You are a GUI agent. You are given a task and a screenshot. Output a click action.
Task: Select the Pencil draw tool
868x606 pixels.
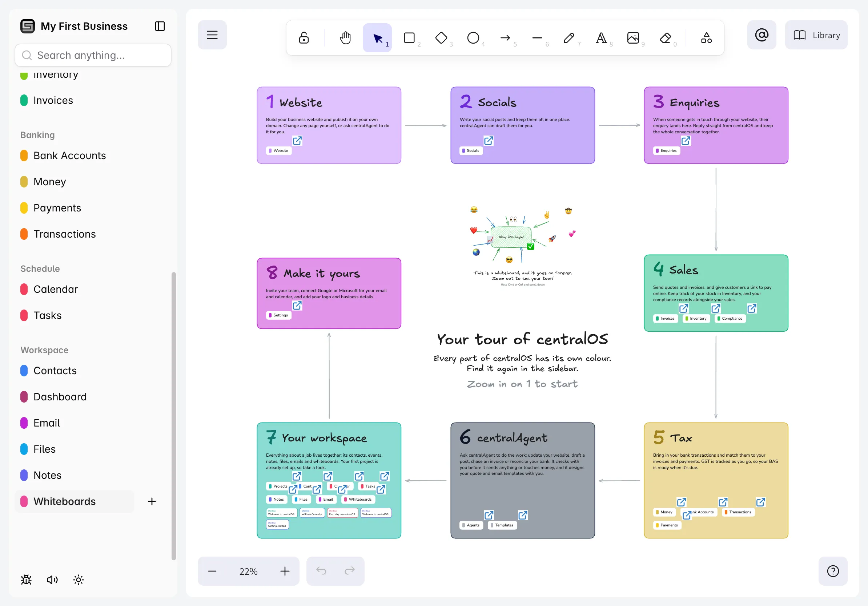[569, 38]
